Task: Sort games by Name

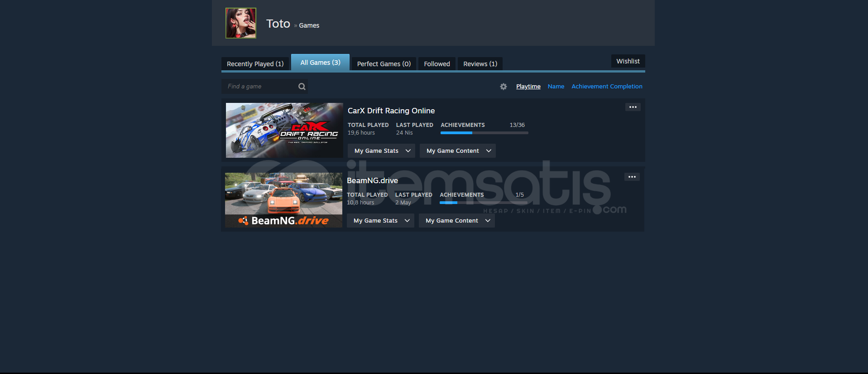Action: [556, 87]
